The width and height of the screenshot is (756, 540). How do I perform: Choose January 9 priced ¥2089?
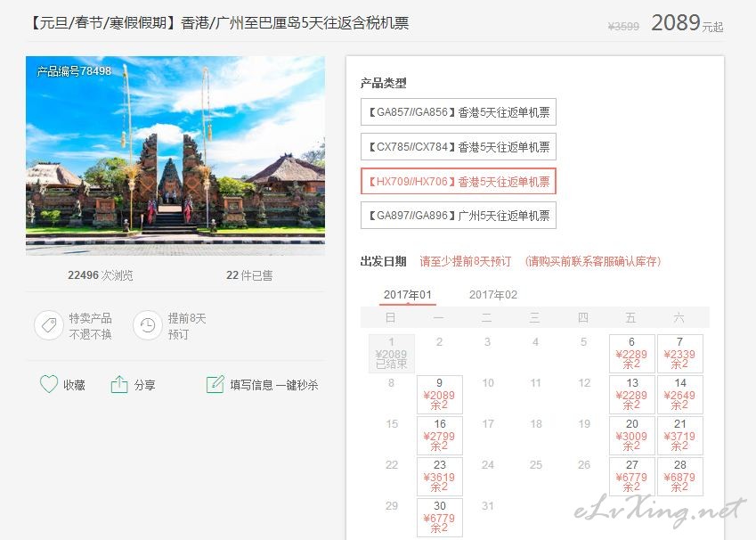pos(439,394)
